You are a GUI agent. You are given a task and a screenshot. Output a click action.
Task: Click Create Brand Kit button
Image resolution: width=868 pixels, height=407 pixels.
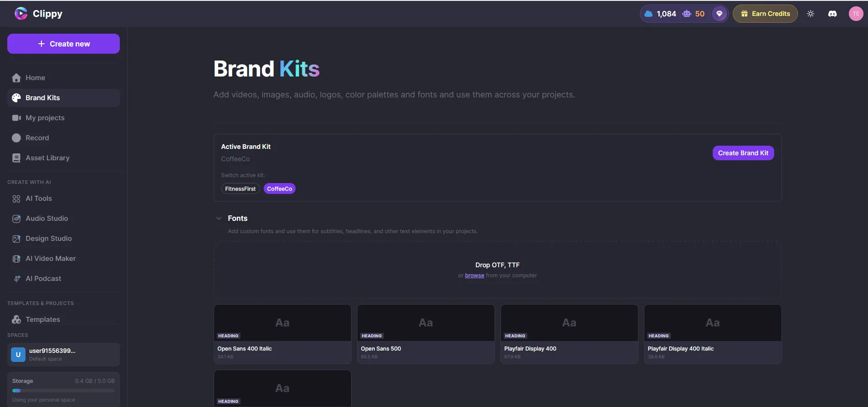743,153
